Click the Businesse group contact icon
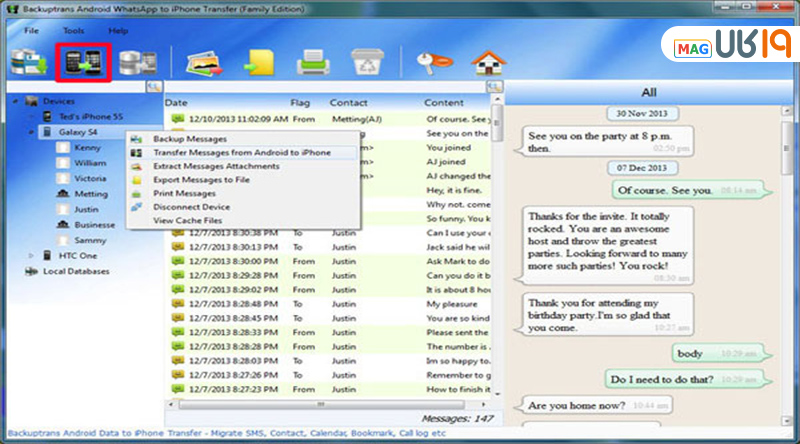 point(63,225)
